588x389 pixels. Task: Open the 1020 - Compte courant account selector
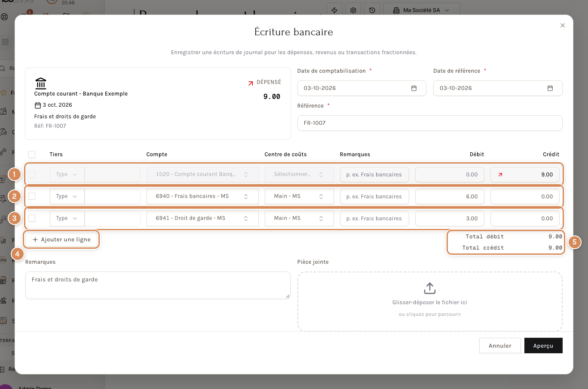(202, 174)
